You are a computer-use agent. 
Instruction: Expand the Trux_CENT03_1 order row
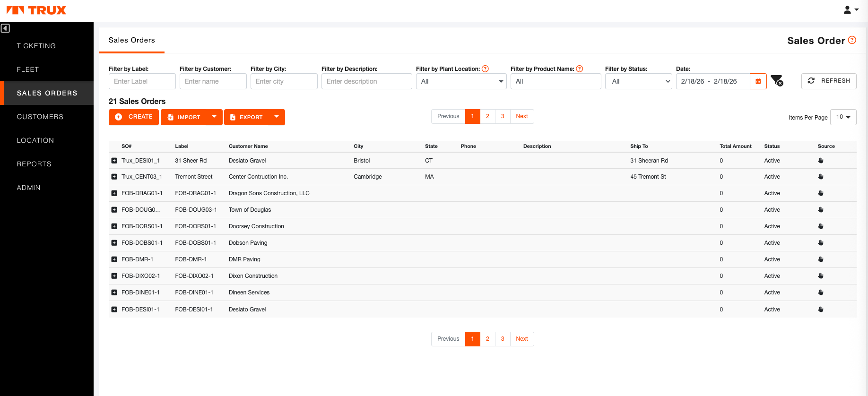[x=114, y=177]
